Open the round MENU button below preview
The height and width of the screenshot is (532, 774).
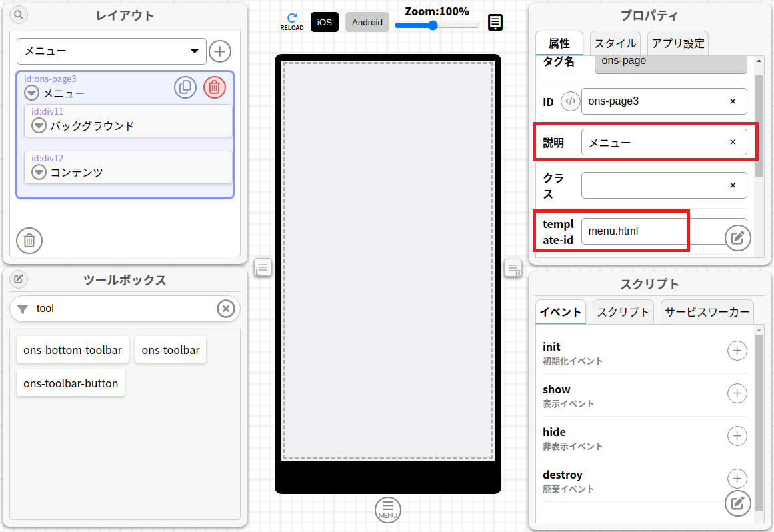coord(388,509)
